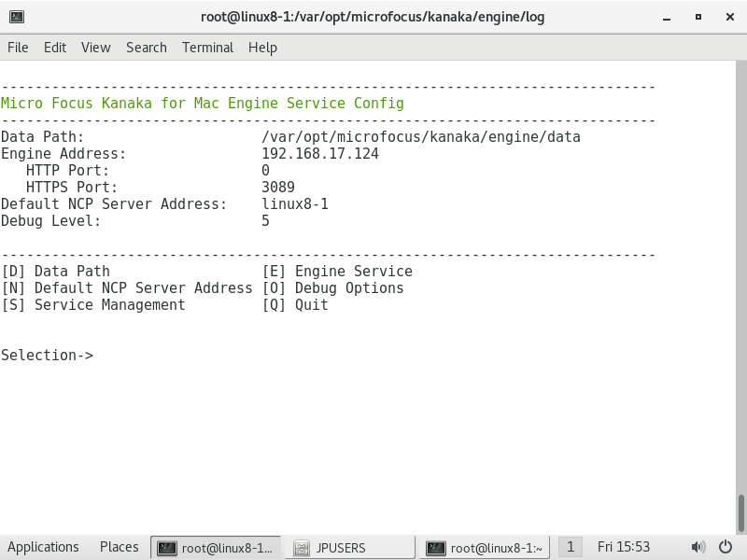
Task: Click the data path value /var/opt/microfocus/kanaka/engine/data
Action: 421,137
